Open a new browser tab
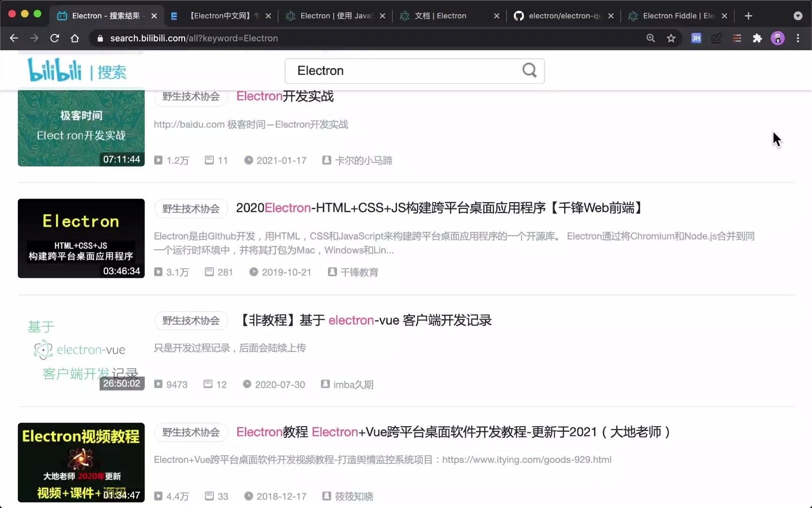The image size is (812, 508). point(749,16)
